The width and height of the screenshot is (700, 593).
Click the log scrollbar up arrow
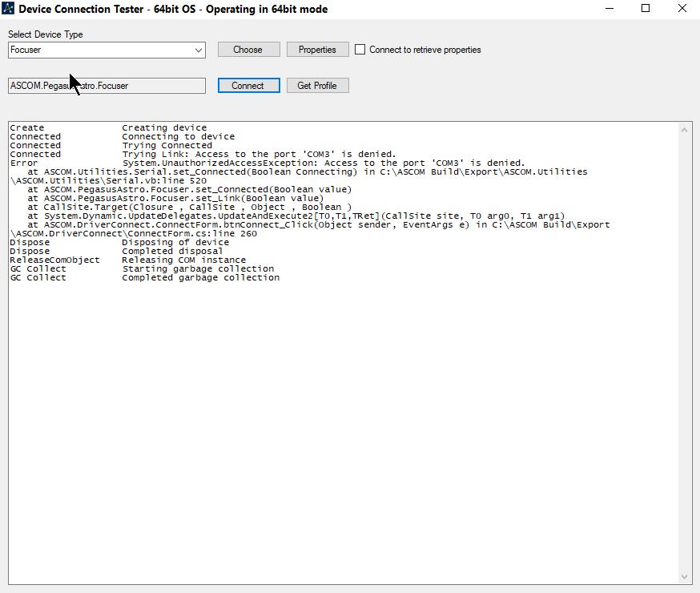[684, 130]
